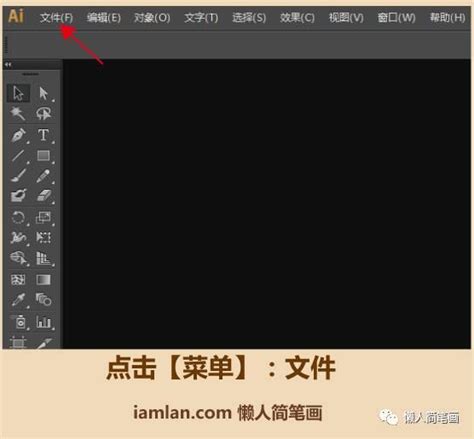The image size is (474, 439).
Task: Select the Pencil tool
Action: (44, 176)
